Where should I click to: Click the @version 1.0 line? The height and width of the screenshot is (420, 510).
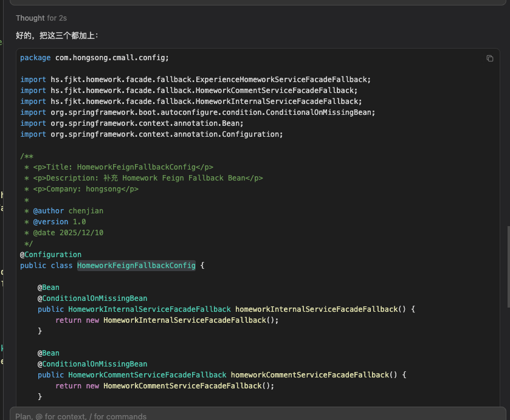(55, 222)
